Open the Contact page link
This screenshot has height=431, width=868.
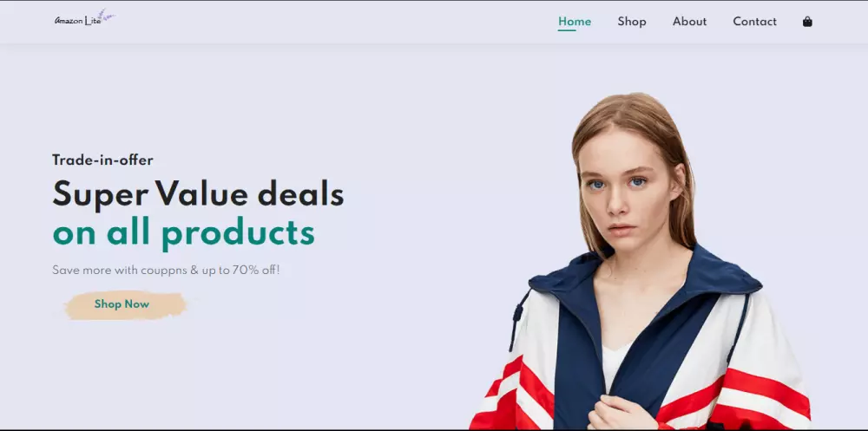(754, 22)
